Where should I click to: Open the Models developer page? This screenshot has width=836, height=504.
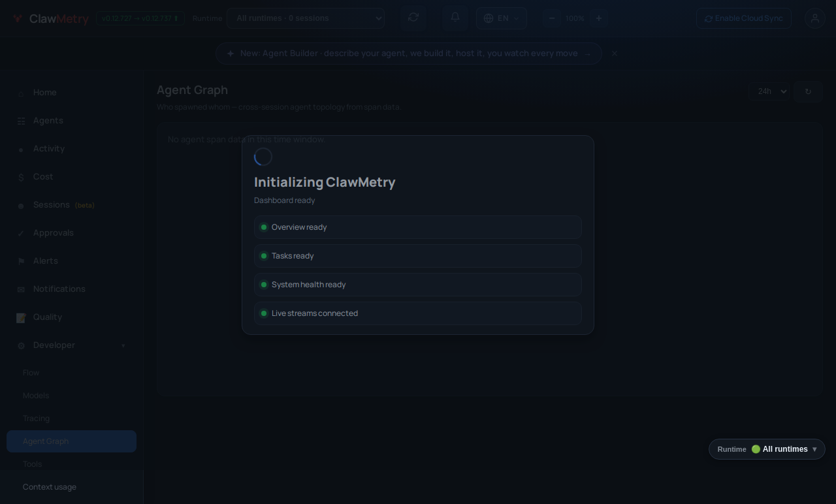36,396
